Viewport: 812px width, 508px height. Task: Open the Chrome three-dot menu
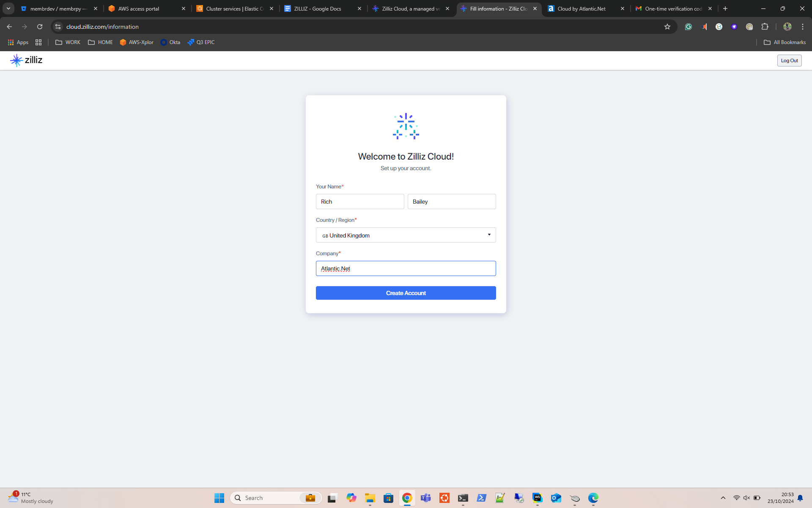click(803, 27)
